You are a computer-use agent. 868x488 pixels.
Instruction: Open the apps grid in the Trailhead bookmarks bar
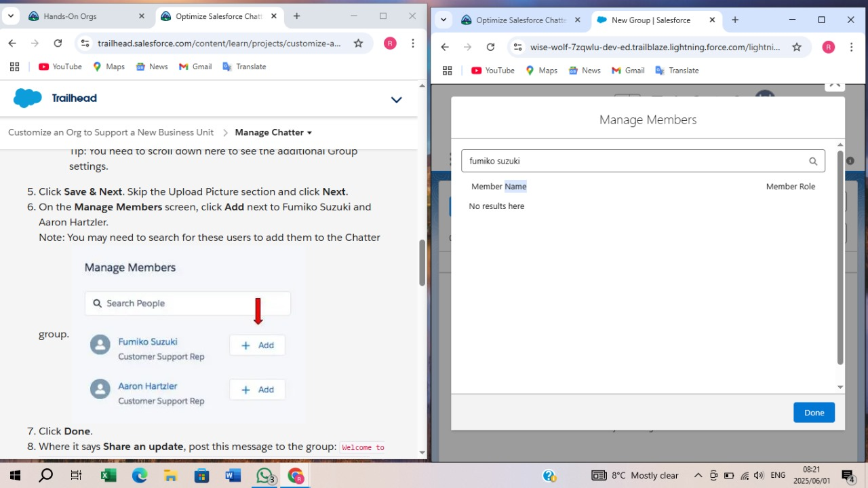14,67
